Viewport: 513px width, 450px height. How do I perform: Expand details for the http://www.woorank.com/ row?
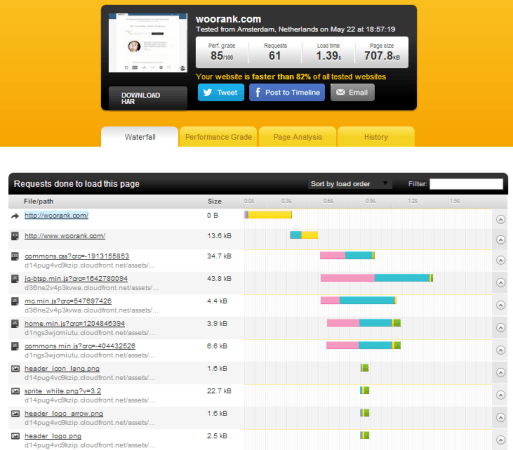point(500,240)
